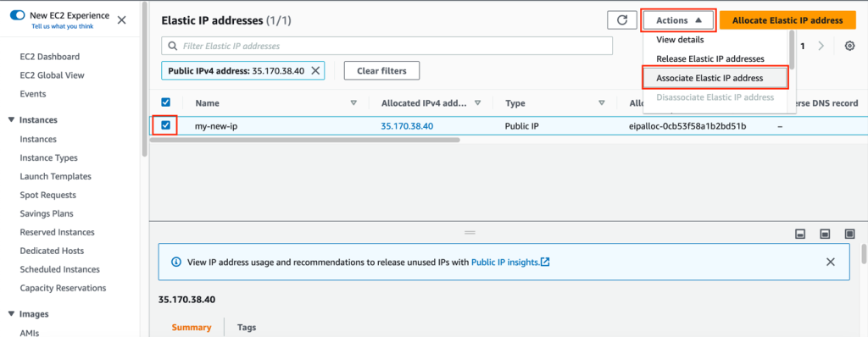Click Allocate Elastic IP address button
This screenshot has width=868, height=337.
click(787, 20)
